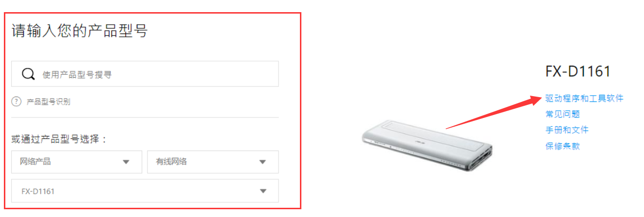Click the red annotation arrow
The image size is (644, 217).
(494, 113)
